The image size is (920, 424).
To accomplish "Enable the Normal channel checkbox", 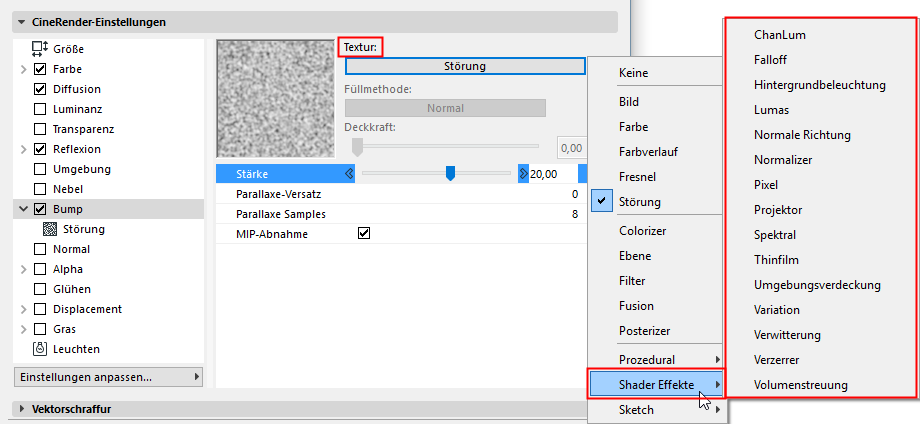I will point(40,249).
